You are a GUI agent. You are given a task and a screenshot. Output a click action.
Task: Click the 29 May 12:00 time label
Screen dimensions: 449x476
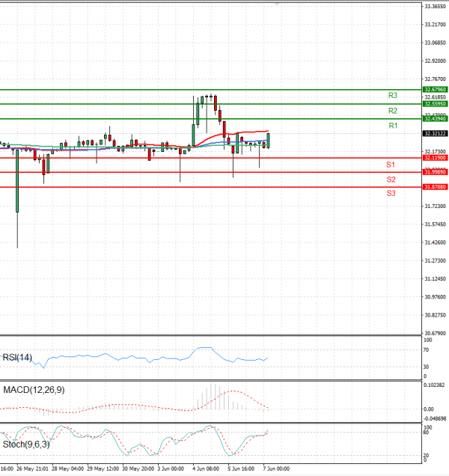(103, 469)
